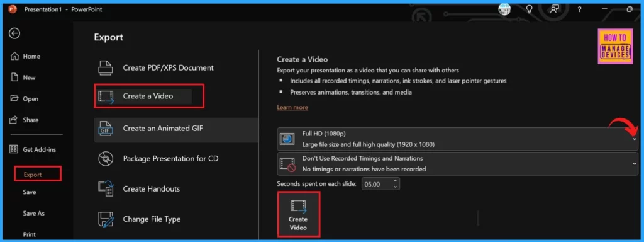
Task: Click the PowerPoint app icon in title bar
Action: (13, 9)
